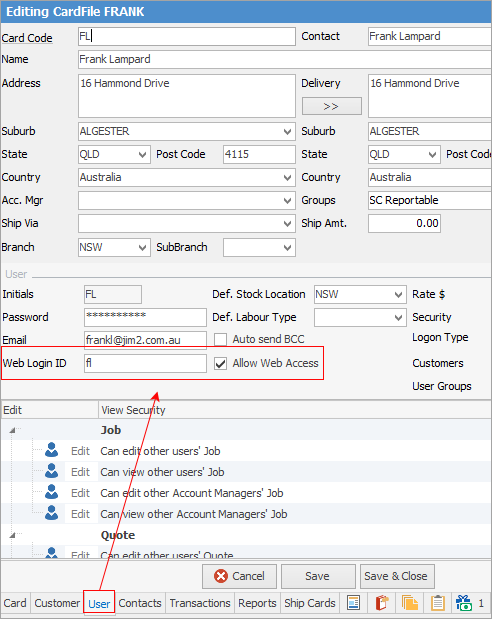
Task: Open the SubBranch dropdown
Action: coord(287,248)
